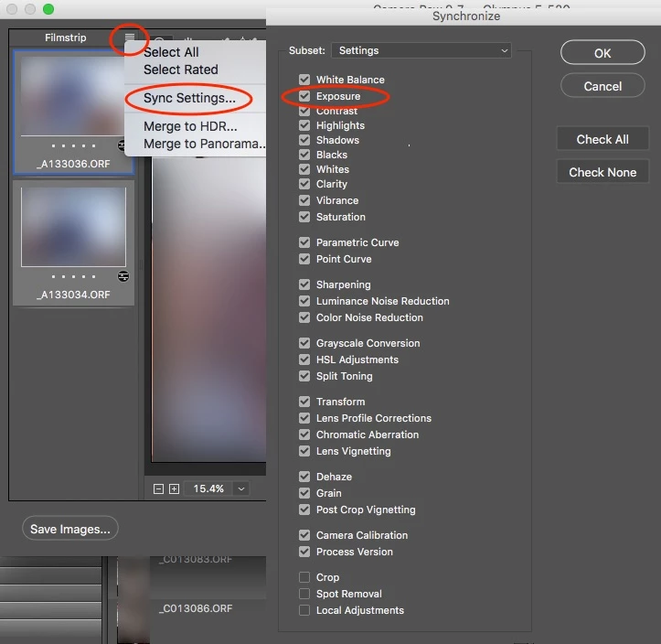This screenshot has width=661, height=644.
Task: Toggle the Camera Calibration checkbox
Action: coord(304,536)
